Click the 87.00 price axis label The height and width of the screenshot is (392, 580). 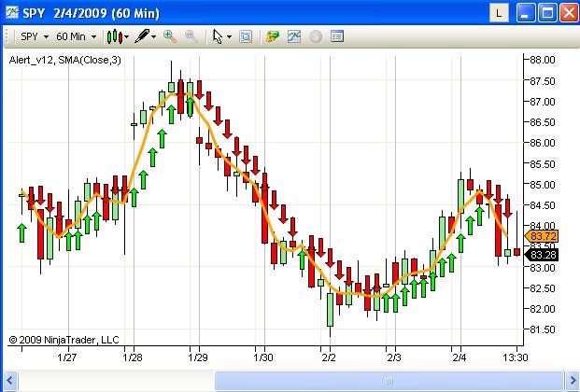[543, 102]
